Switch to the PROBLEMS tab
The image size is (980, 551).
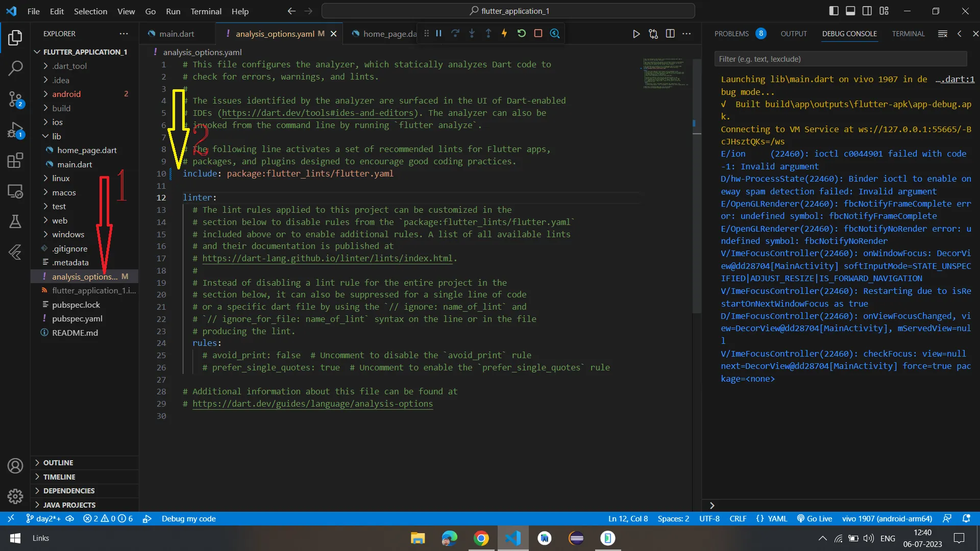[x=731, y=34]
